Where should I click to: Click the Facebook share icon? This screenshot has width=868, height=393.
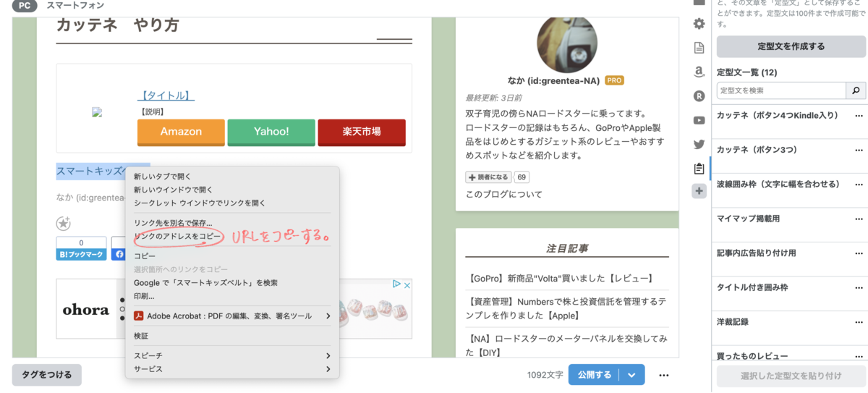(x=119, y=254)
